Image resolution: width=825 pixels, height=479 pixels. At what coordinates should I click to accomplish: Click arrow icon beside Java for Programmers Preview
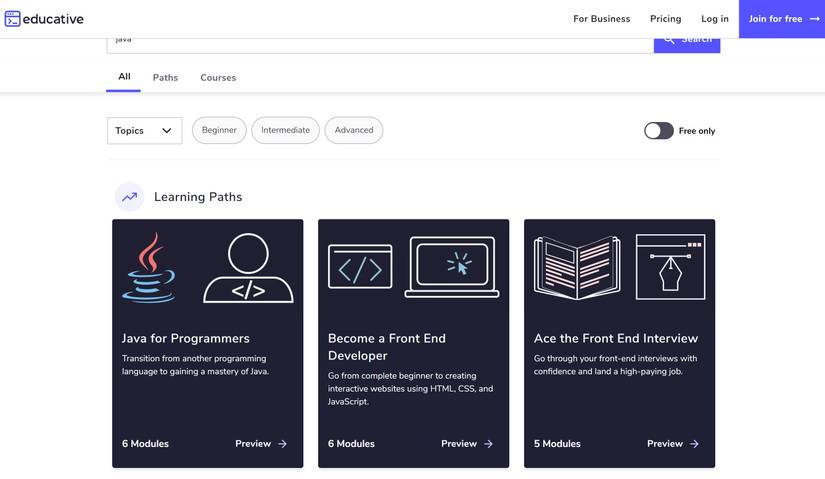283,444
